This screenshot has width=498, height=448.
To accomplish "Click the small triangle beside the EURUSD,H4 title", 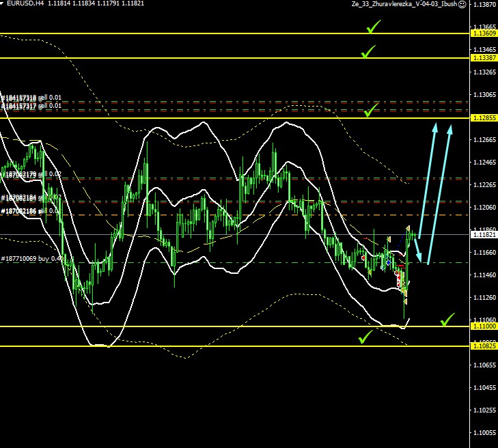I will tap(3, 4).
